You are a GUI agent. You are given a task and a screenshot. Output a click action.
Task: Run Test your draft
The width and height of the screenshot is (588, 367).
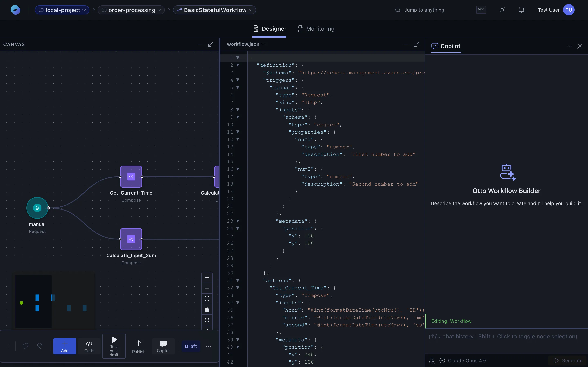(x=114, y=346)
